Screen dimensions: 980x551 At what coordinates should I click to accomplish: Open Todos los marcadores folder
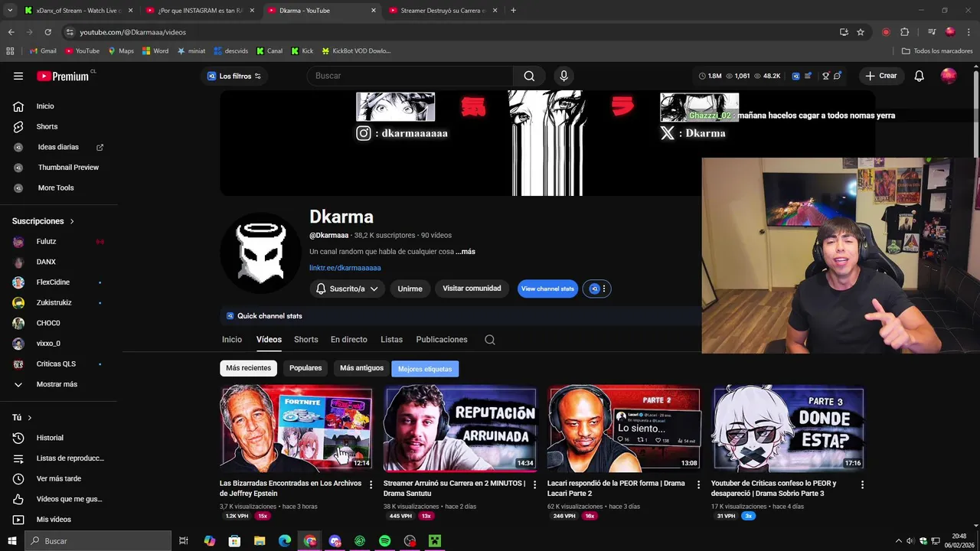937,51
